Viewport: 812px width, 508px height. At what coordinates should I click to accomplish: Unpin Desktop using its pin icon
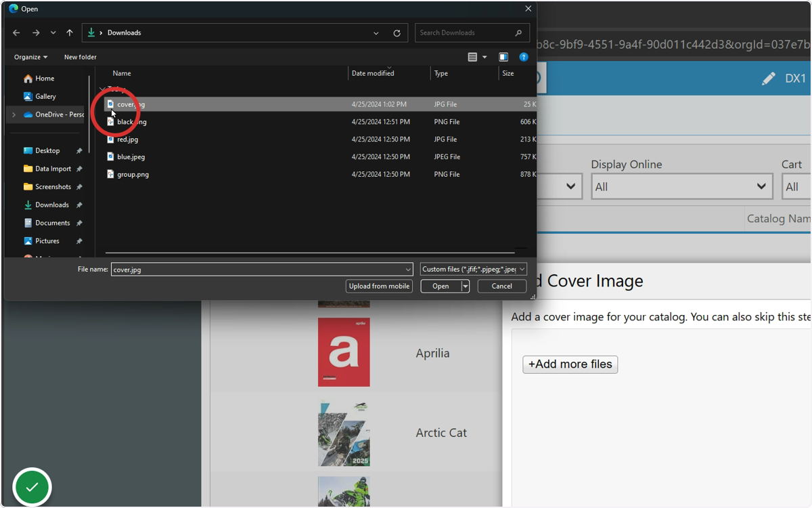79,150
